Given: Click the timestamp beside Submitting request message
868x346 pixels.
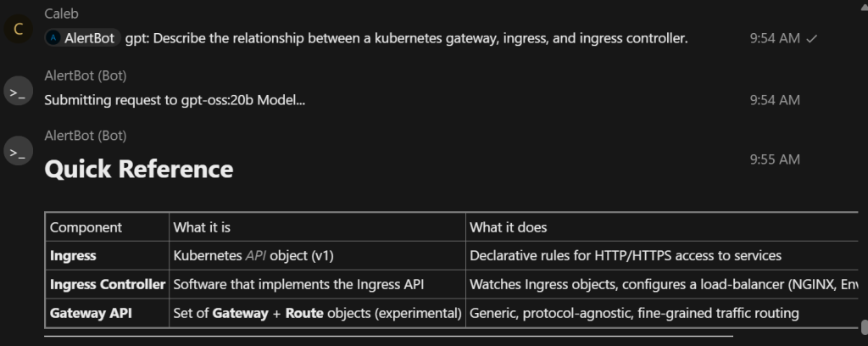Looking at the screenshot, I should [x=775, y=100].
